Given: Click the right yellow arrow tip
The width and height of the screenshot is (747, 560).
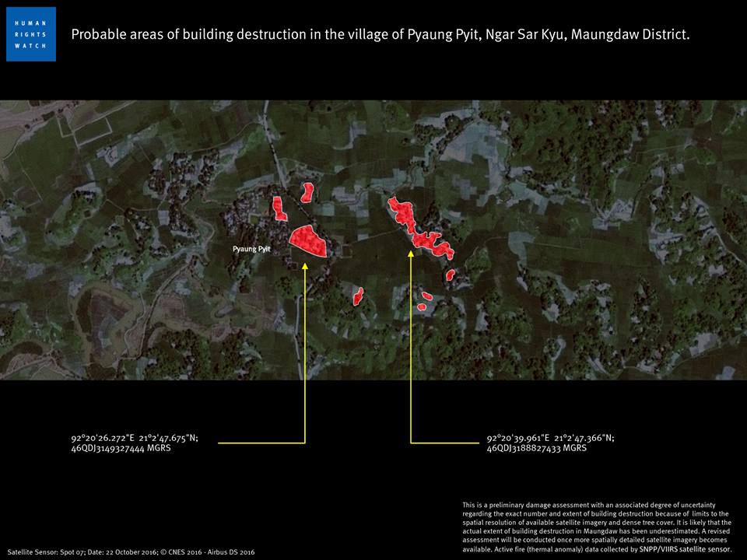Looking at the screenshot, I should [x=411, y=254].
